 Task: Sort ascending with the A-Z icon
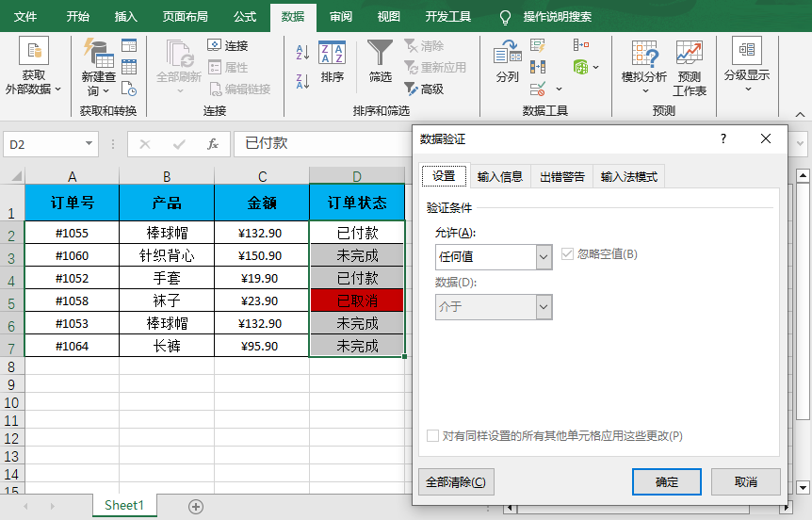coord(302,53)
